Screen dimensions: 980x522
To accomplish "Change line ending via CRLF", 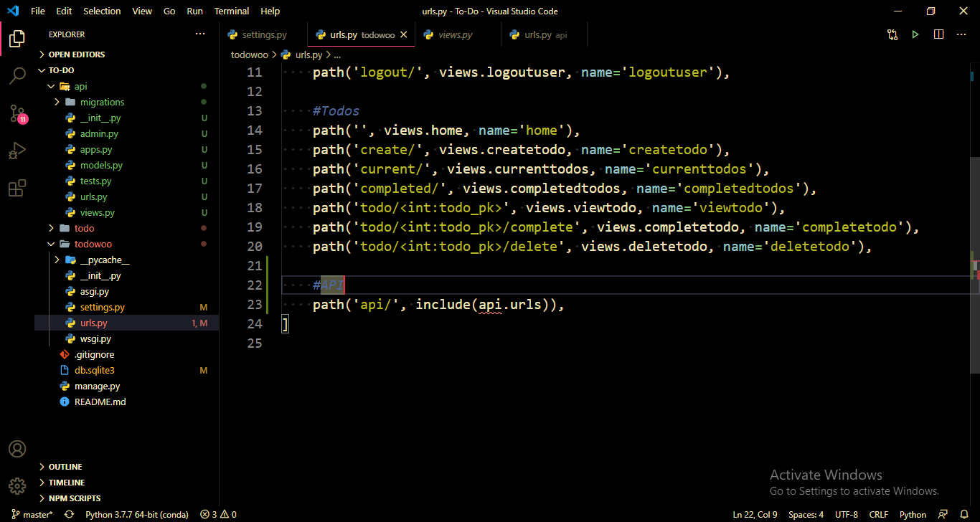I will tap(878, 514).
